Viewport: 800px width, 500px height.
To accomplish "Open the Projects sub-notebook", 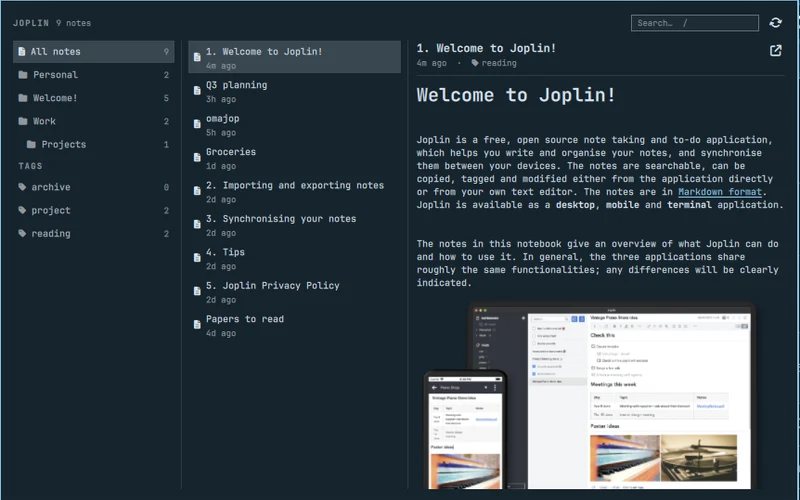I will [x=94, y=144].
